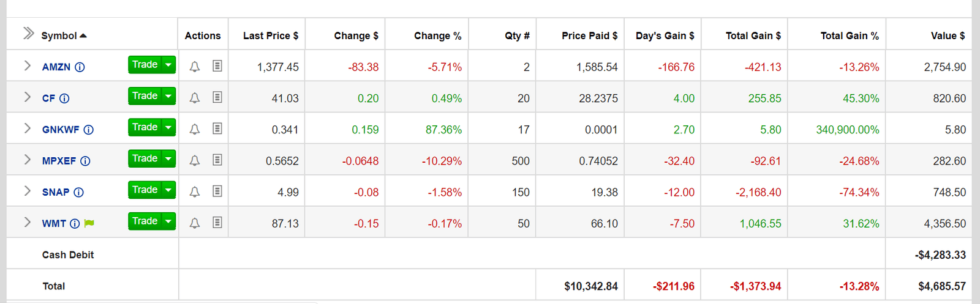Sort by Change % column header
Screen dimensions: 980x304
point(437,36)
